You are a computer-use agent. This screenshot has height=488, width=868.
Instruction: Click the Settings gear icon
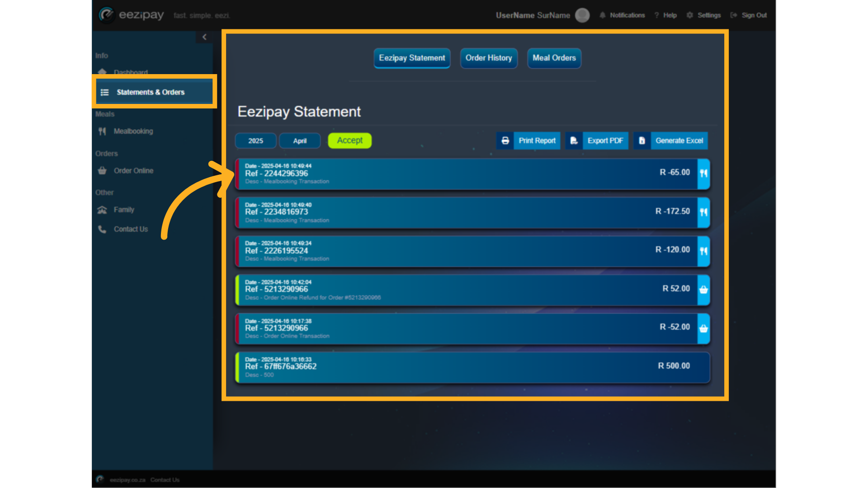click(689, 15)
